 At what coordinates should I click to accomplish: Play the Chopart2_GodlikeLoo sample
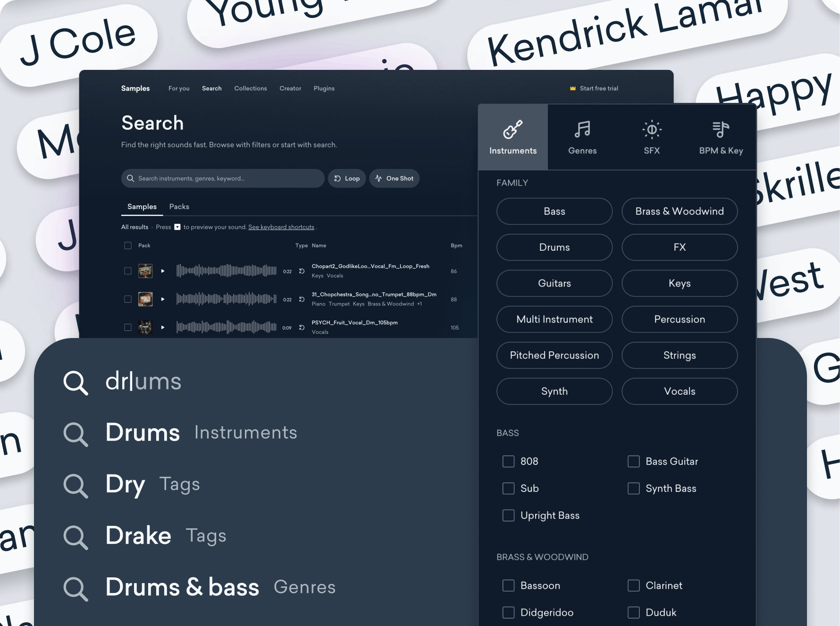coord(163,271)
